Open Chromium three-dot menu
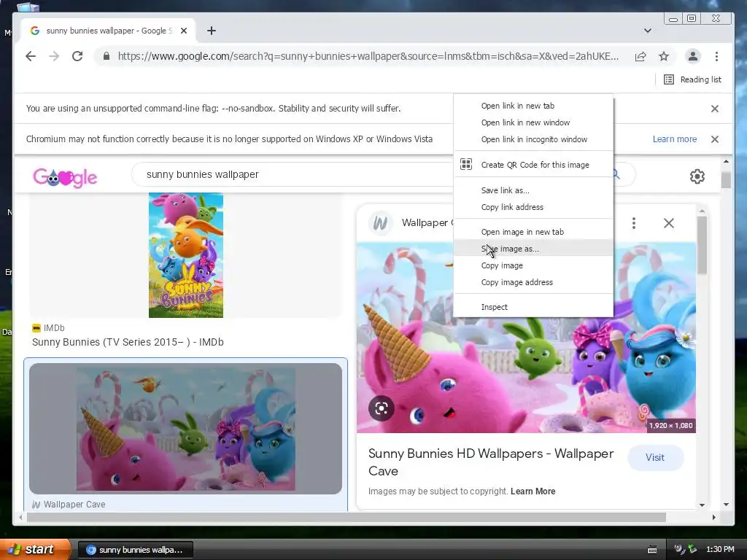Viewport: 747px width, 560px height. tap(716, 56)
